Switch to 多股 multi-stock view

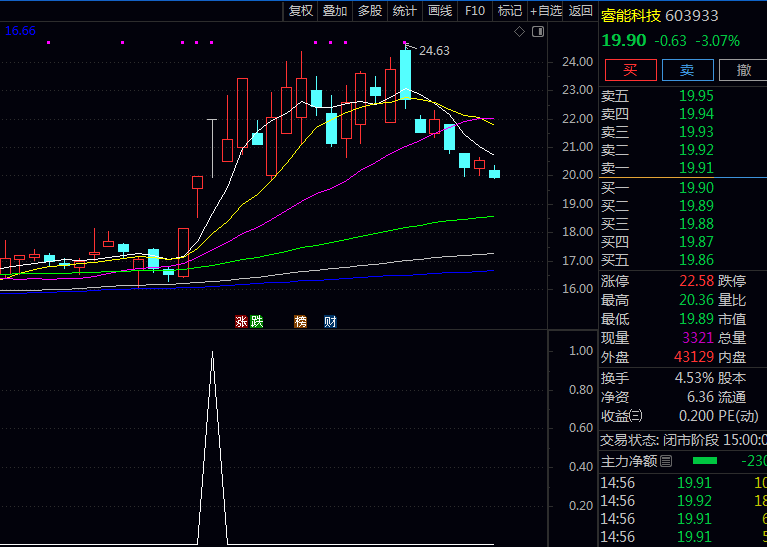[370, 11]
